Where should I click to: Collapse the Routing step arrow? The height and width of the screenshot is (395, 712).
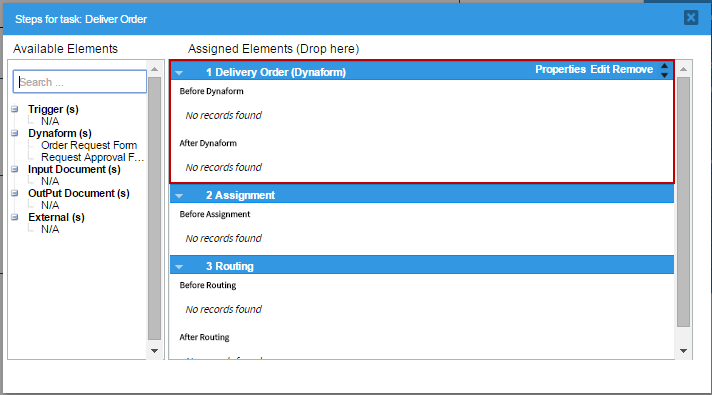coord(179,267)
